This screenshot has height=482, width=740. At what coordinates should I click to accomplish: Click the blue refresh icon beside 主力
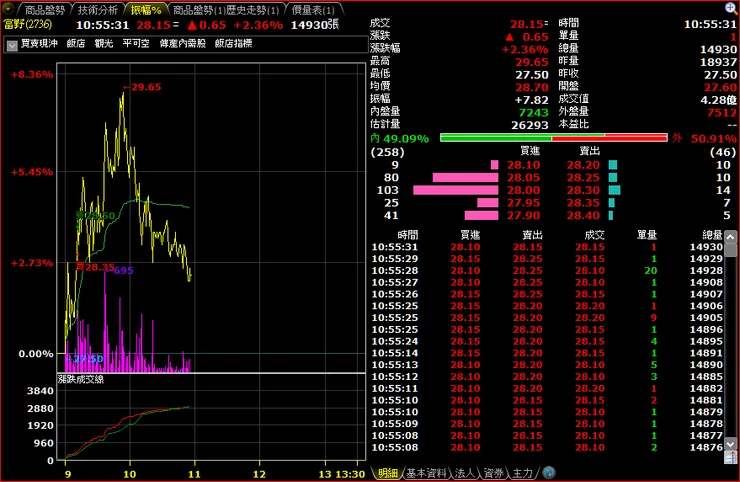pyautogui.click(x=549, y=473)
